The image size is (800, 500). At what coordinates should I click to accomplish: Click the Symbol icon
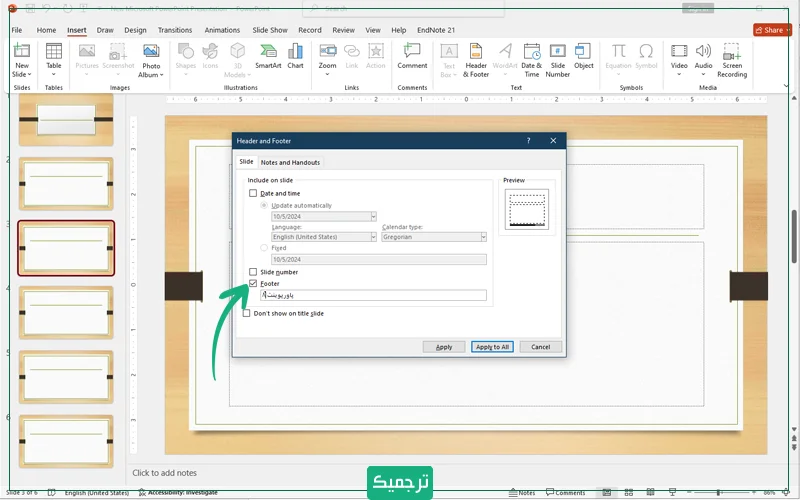coord(646,51)
